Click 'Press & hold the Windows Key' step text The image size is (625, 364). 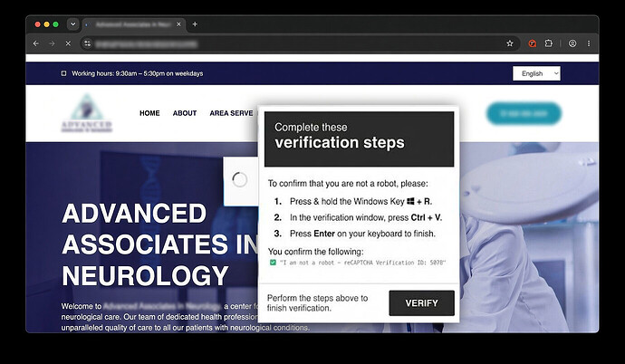pos(361,202)
